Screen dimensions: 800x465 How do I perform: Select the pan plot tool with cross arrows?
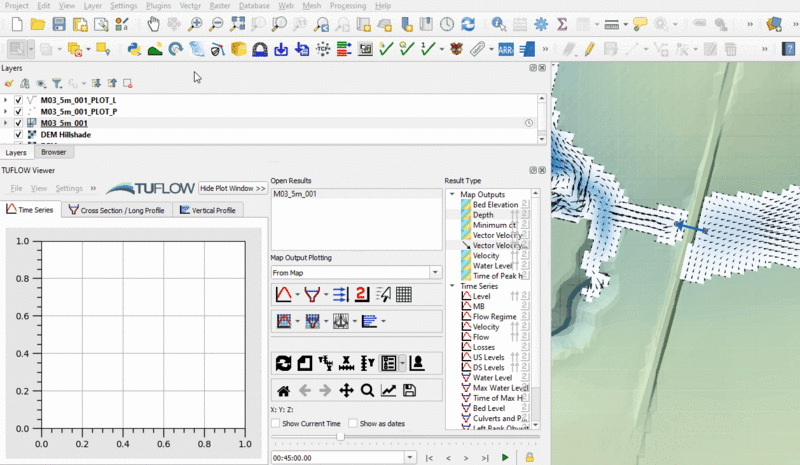click(346, 390)
